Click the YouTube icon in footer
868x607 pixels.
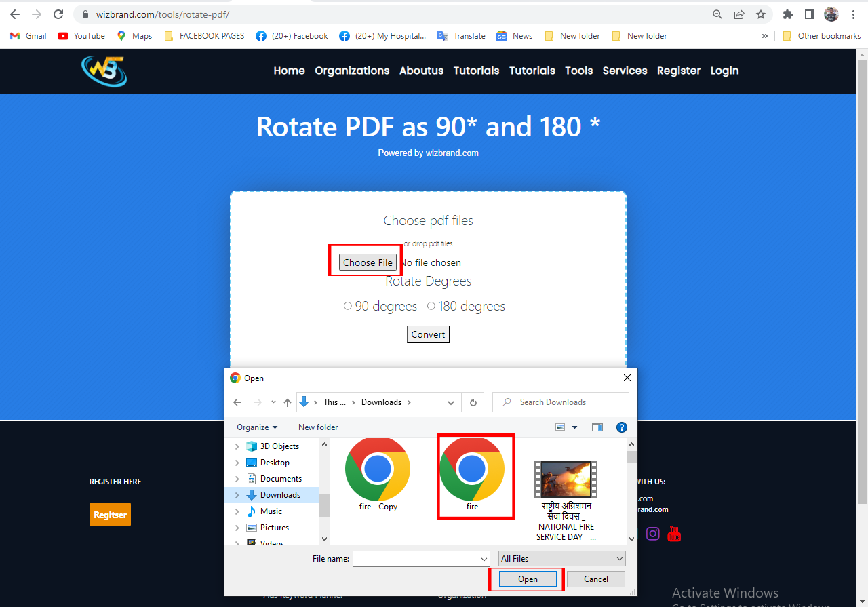click(x=674, y=533)
